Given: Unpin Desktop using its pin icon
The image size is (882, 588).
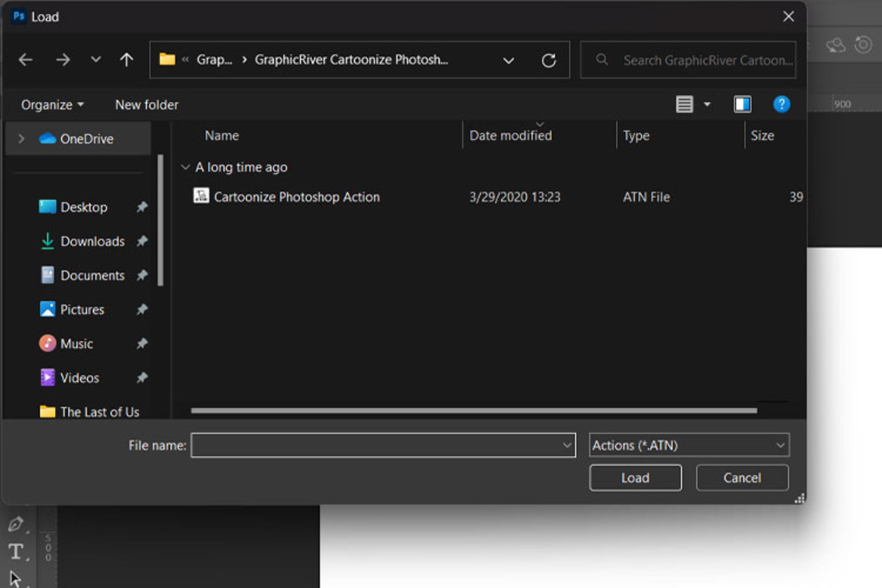Looking at the screenshot, I should (x=142, y=207).
